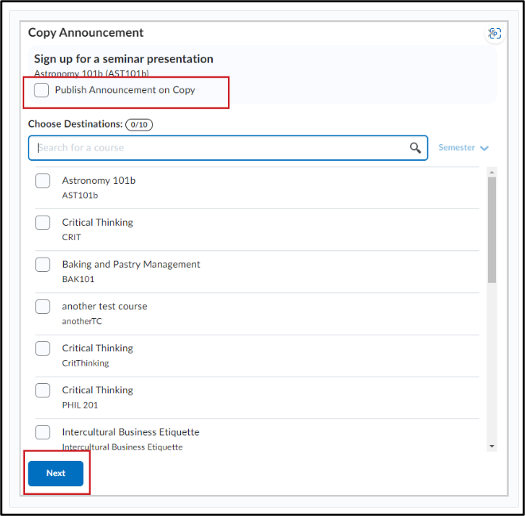
Task: Click the magnifying glass search icon
Action: [x=415, y=148]
